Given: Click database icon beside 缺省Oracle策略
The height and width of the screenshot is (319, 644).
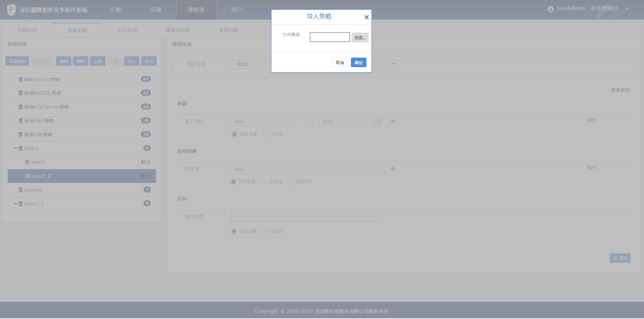Looking at the screenshot, I should coord(21,79).
